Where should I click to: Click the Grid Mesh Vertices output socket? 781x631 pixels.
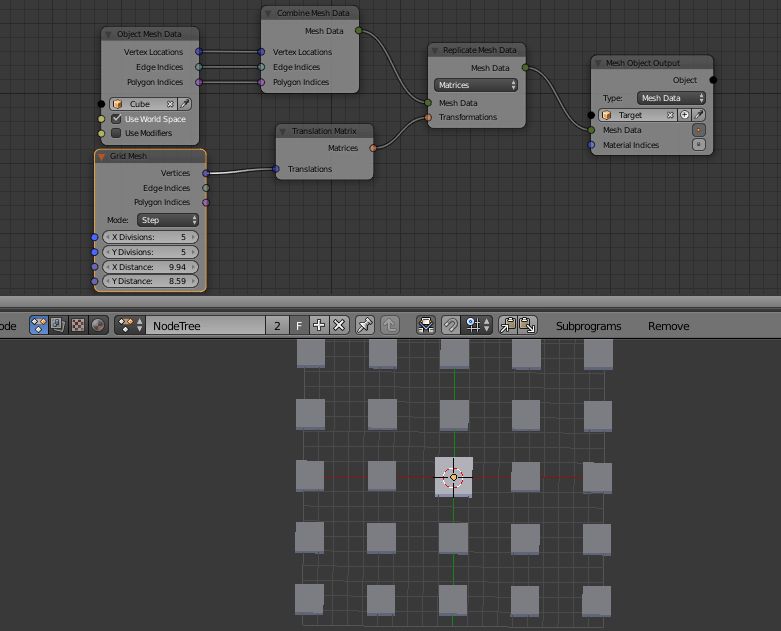pyautogui.click(x=206, y=173)
